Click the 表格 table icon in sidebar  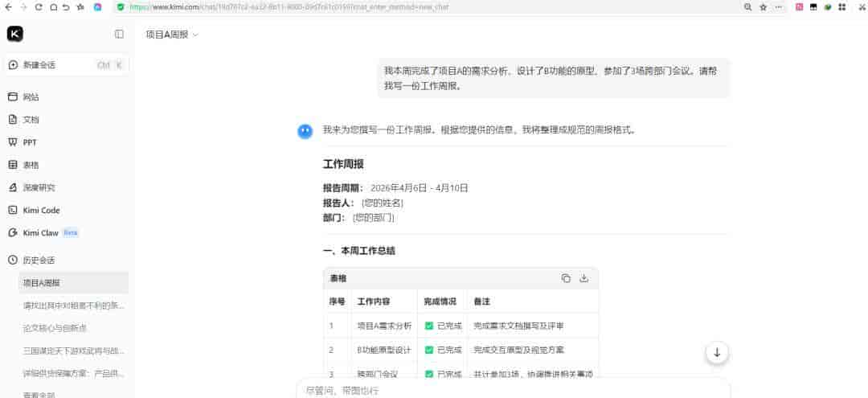(13, 165)
